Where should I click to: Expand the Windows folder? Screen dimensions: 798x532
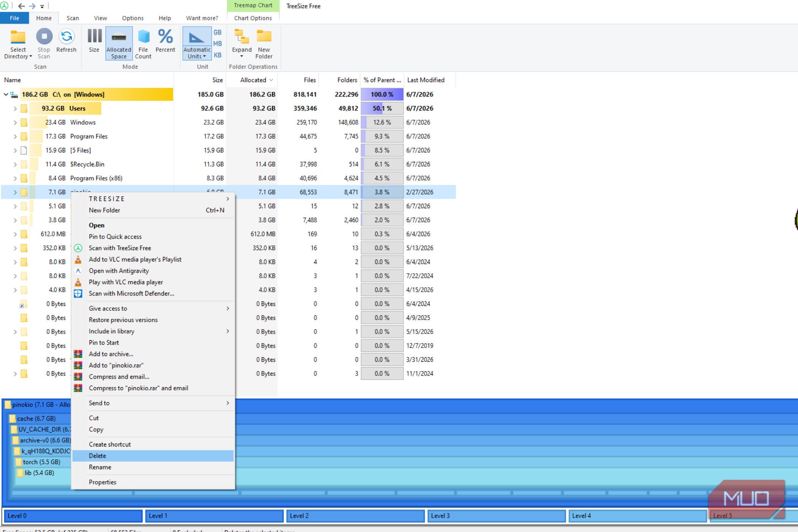pos(15,122)
